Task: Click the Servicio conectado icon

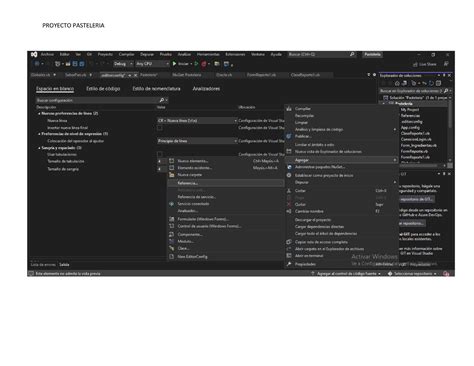Action: point(172,204)
